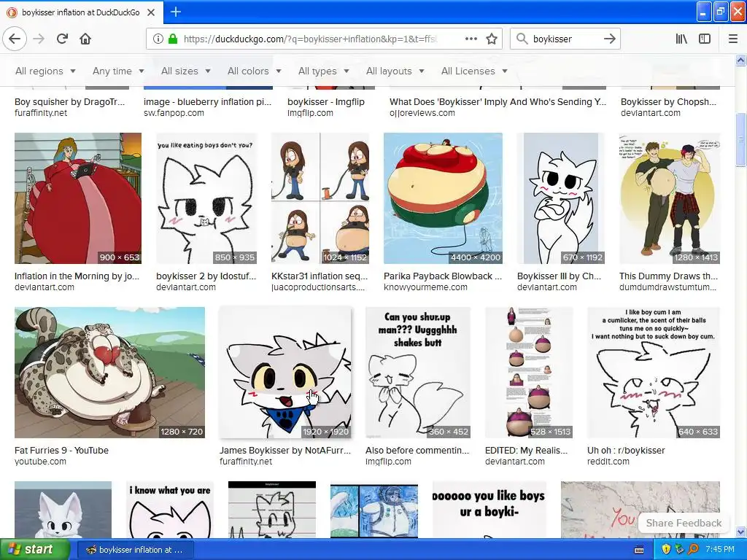Open the All regions filter dropdown
The width and height of the screenshot is (747, 560).
coord(46,71)
